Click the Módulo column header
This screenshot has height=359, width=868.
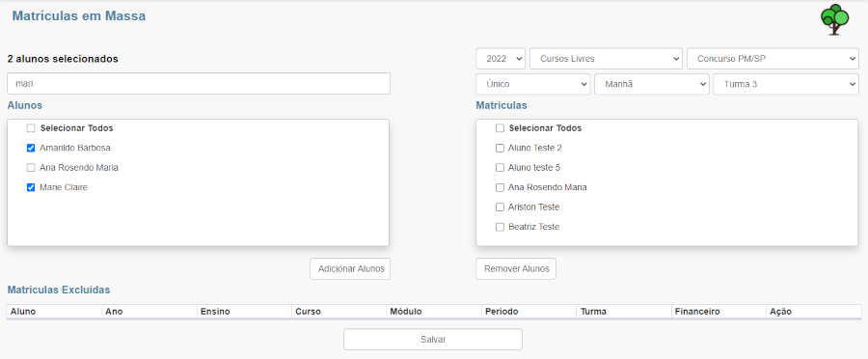pyautogui.click(x=434, y=312)
